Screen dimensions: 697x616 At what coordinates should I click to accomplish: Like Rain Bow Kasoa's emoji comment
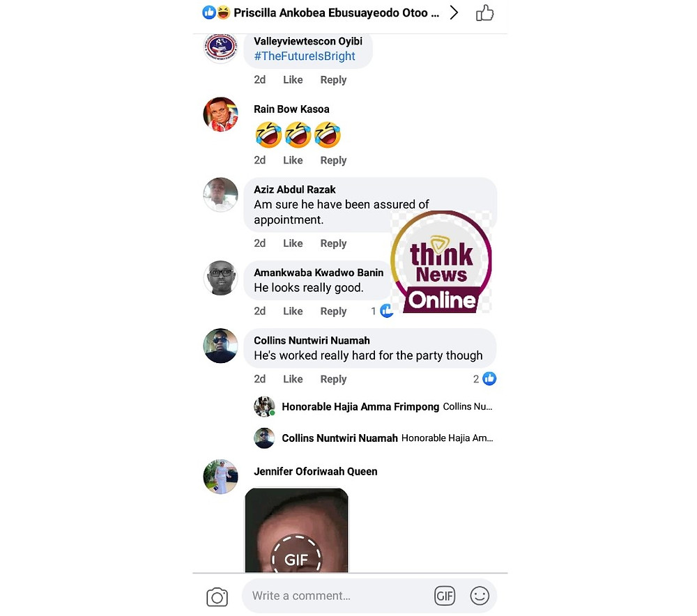[x=293, y=160]
